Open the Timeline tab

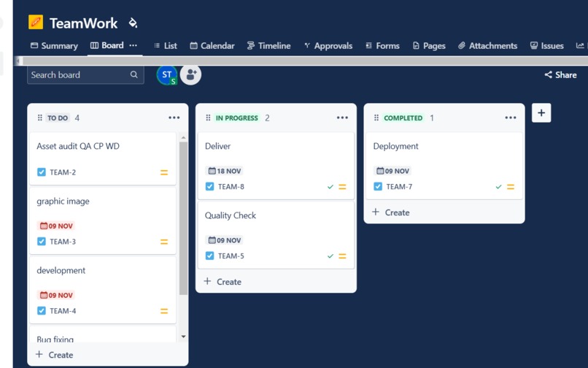268,46
